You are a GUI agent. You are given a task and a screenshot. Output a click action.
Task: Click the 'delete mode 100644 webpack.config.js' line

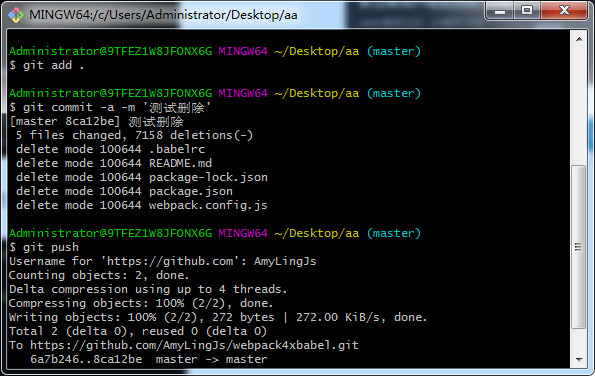(142, 205)
